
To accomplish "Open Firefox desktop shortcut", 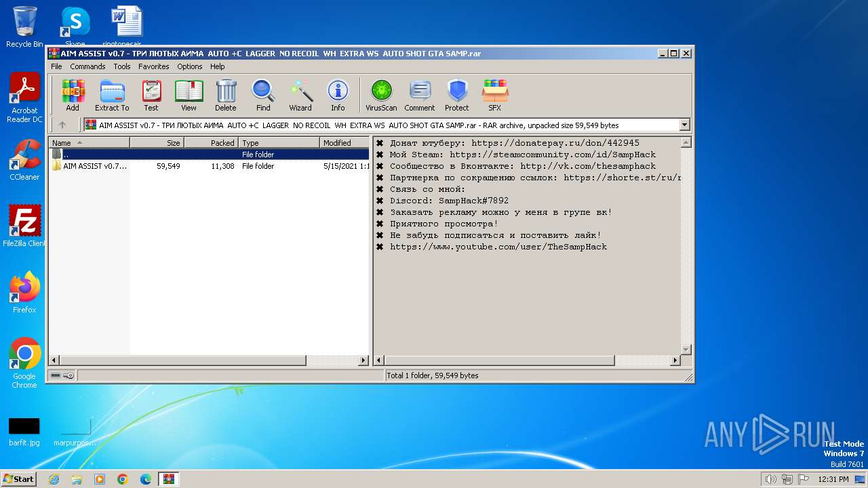I will point(24,293).
